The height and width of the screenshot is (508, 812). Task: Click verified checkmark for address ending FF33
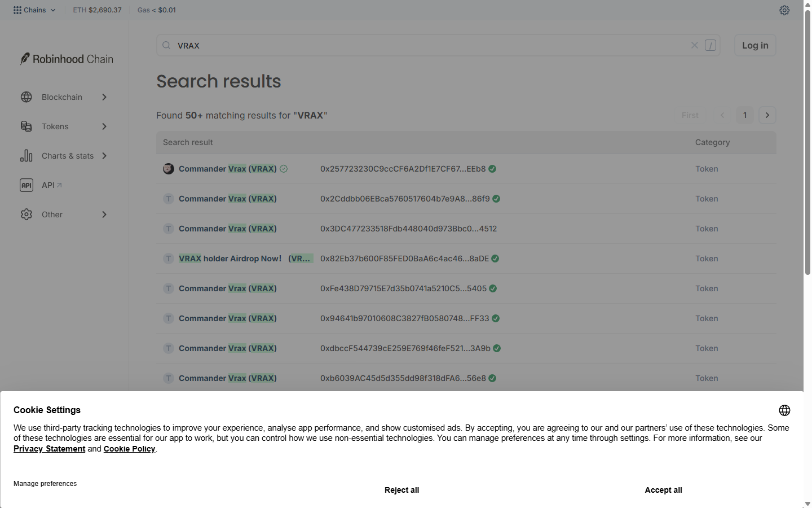[x=496, y=318]
